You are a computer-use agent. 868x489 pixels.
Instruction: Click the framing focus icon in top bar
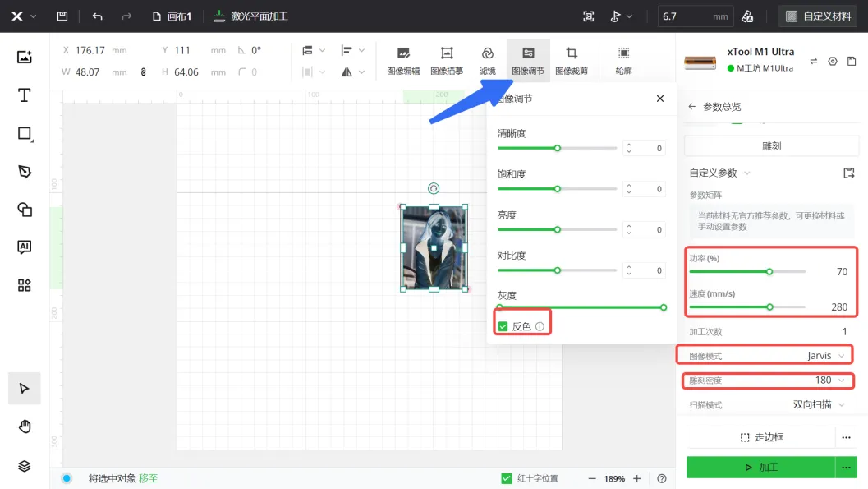point(589,16)
